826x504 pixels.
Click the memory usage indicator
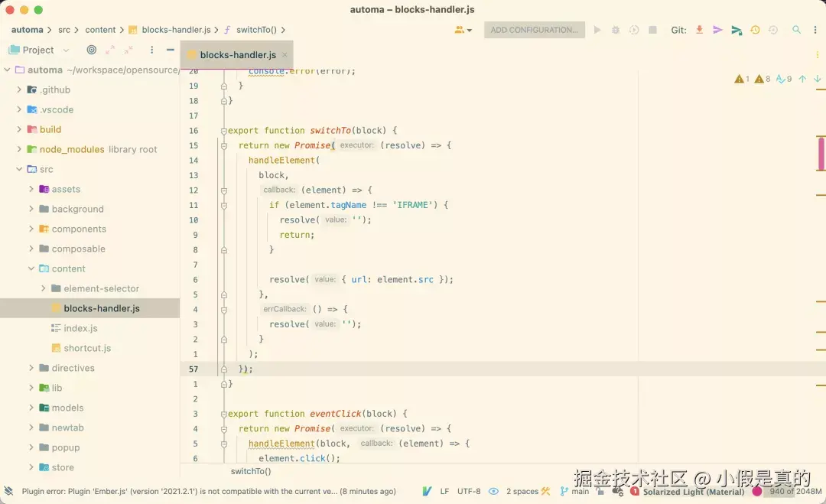(x=795, y=491)
